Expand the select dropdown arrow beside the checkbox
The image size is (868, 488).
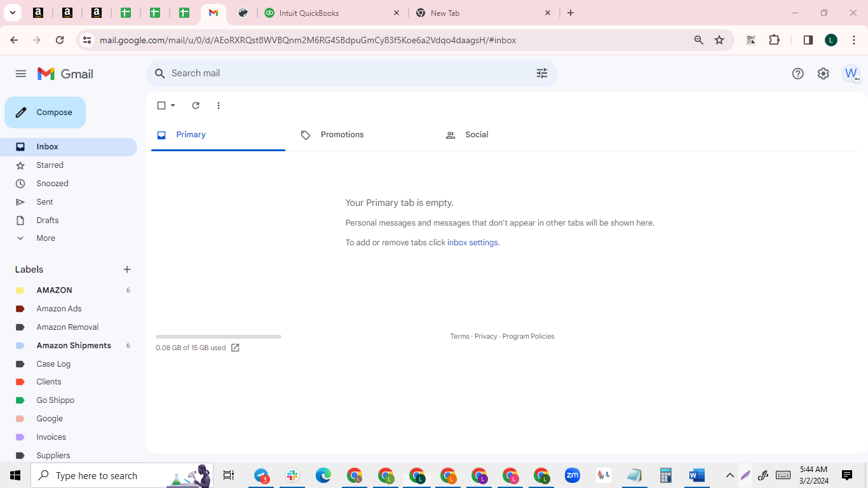(x=173, y=105)
